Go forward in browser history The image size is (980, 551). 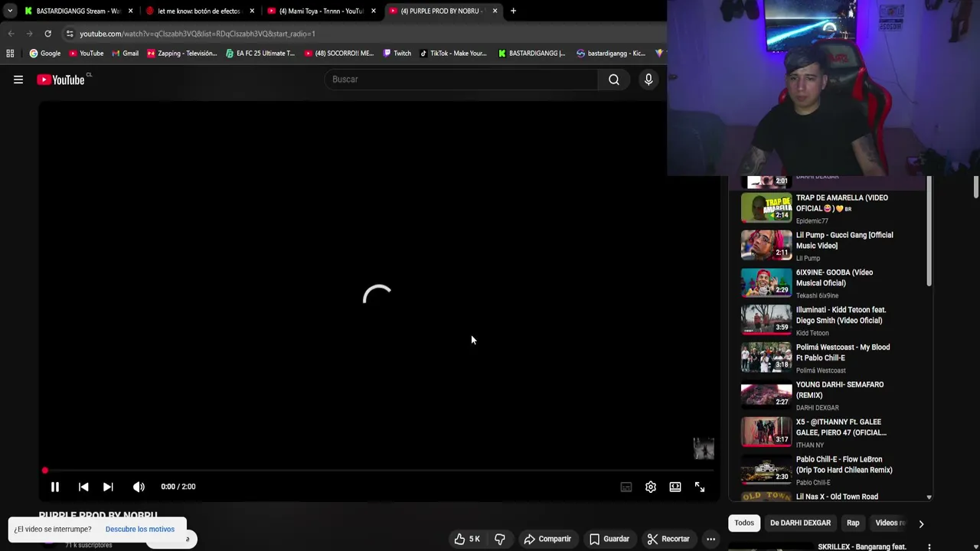[x=29, y=34]
